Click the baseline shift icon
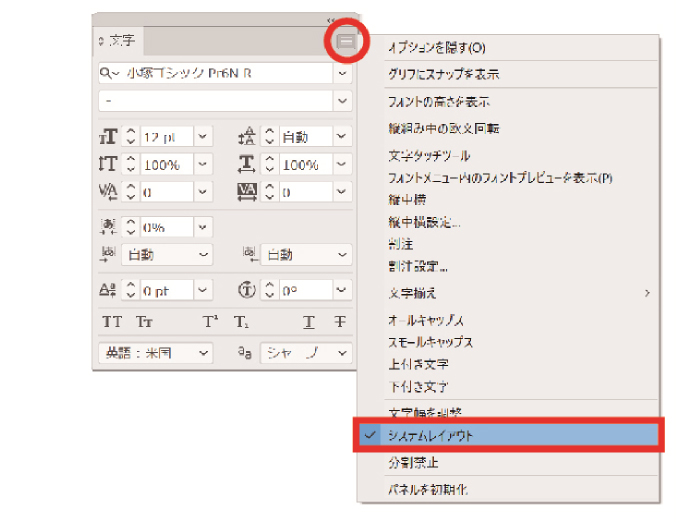Viewport: 690px width, 522px height. click(108, 290)
